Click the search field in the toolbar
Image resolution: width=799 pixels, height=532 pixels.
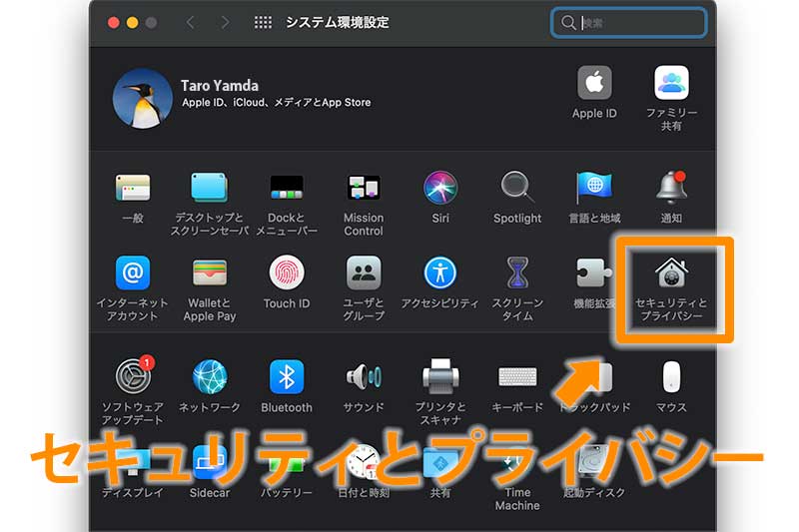point(629,23)
